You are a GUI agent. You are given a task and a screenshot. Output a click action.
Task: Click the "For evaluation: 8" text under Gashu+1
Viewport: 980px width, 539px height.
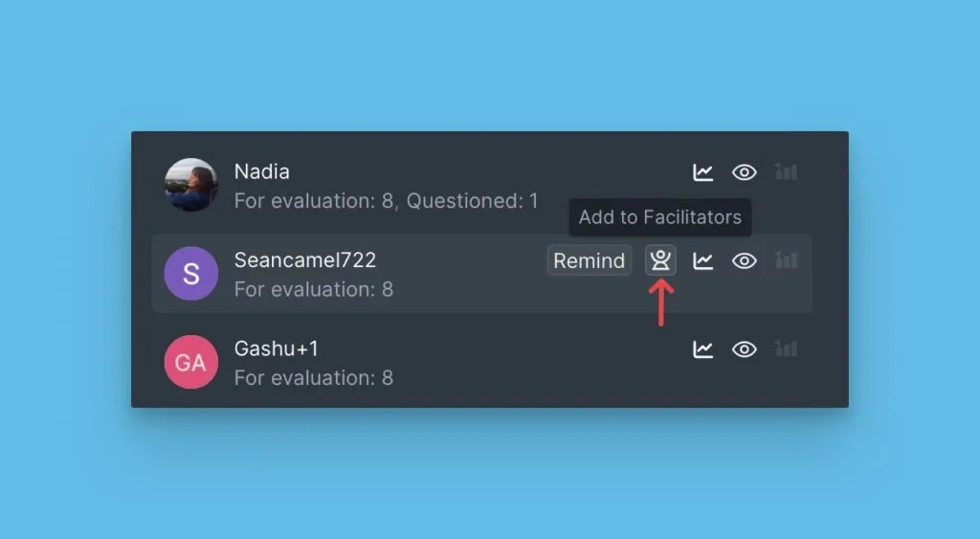314,378
